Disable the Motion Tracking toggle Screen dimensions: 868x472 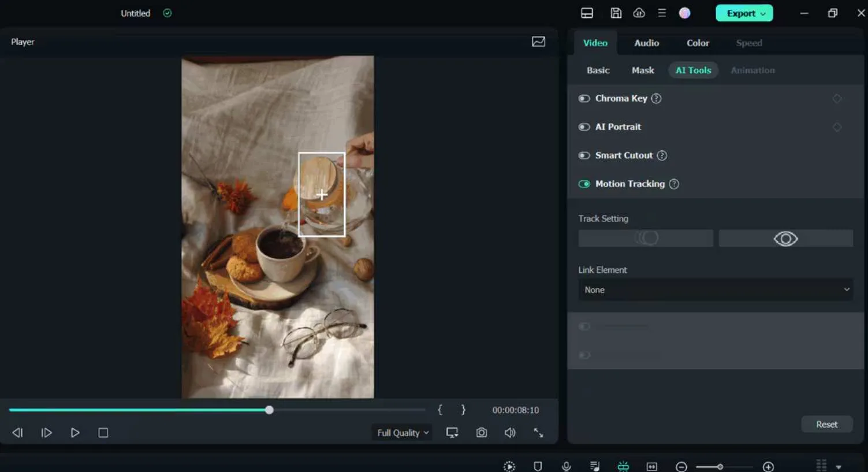(x=584, y=184)
